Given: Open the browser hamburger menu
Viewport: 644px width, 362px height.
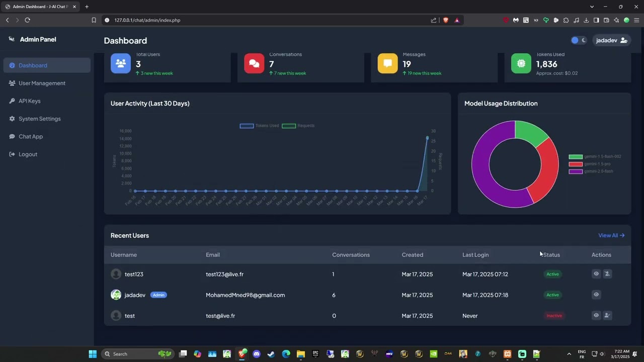Looking at the screenshot, I should click(x=636, y=20).
